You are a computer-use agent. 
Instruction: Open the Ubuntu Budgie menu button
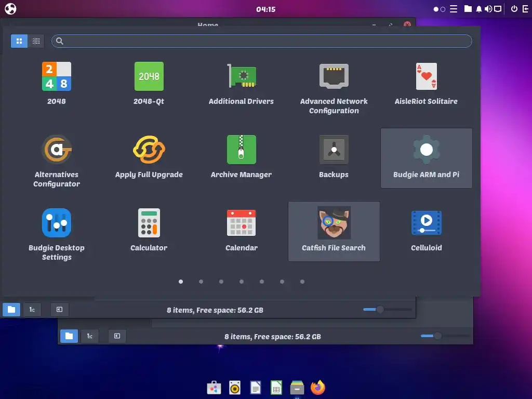pyautogui.click(x=10, y=9)
